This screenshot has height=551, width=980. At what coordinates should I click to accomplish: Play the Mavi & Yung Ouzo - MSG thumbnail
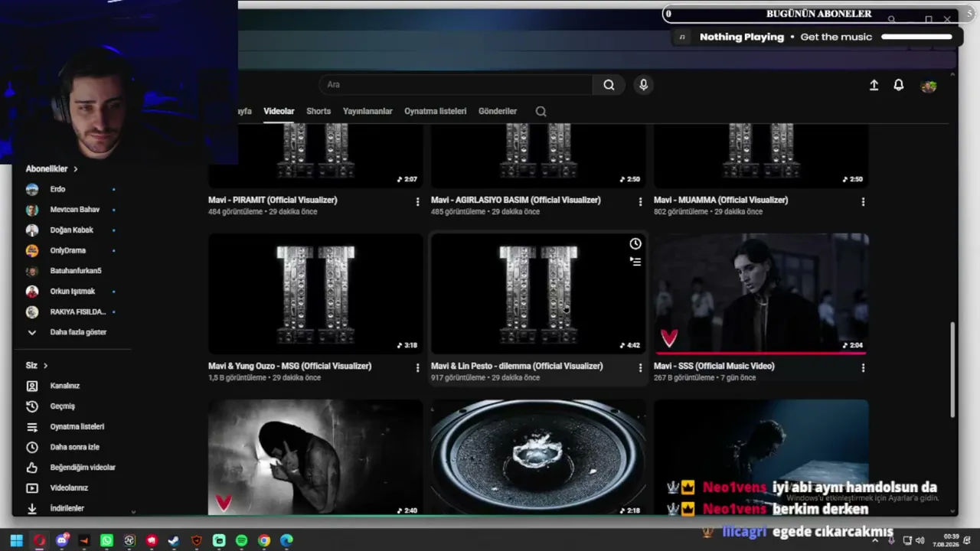[315, 294]
